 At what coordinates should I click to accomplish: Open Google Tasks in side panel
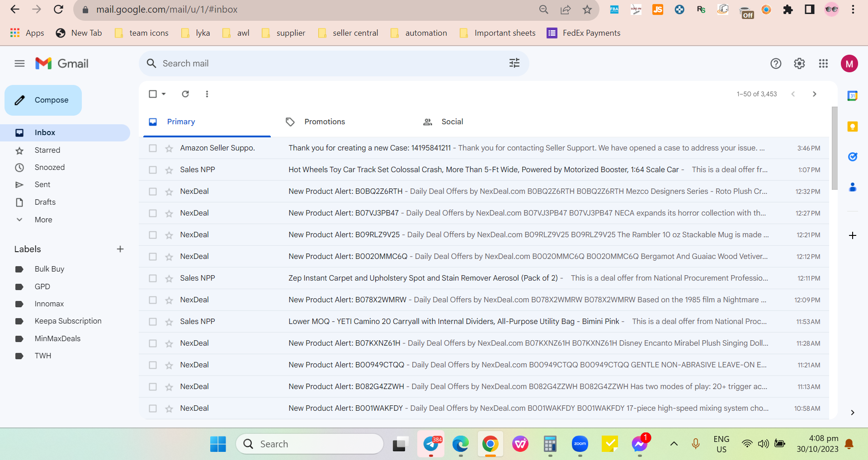(853, 157)
